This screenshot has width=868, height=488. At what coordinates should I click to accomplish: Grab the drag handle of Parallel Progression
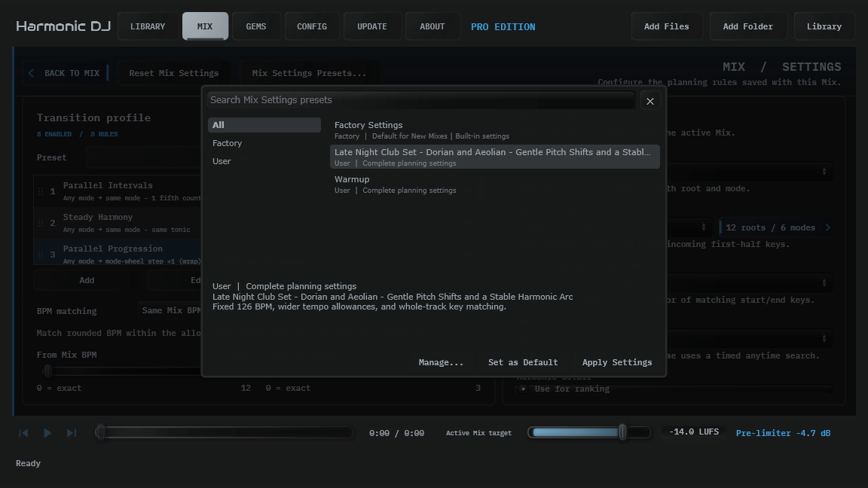click(41, 255)
